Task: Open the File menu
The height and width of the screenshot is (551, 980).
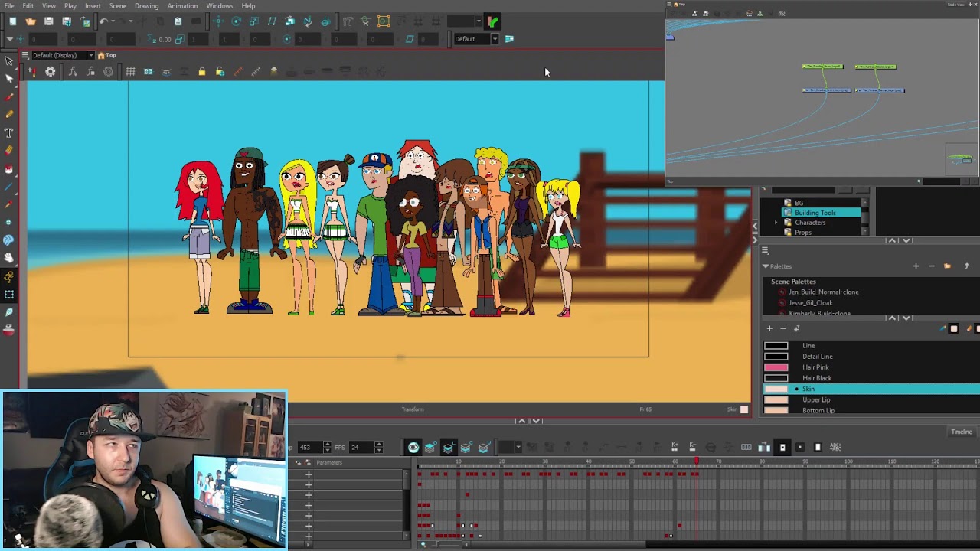Action: [9, 6]
